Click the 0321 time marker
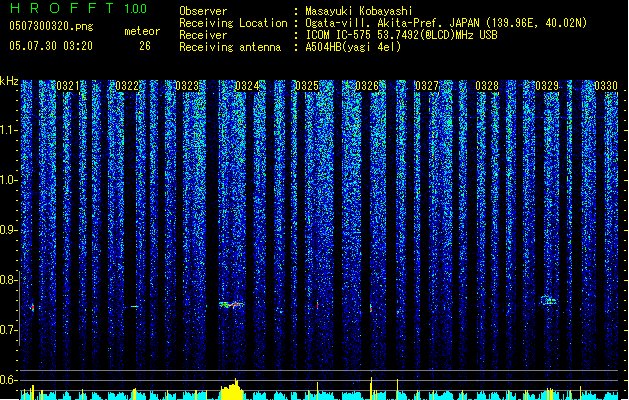Screen dimensions: 629x400 pyautogui.click(x=68, y=86)
